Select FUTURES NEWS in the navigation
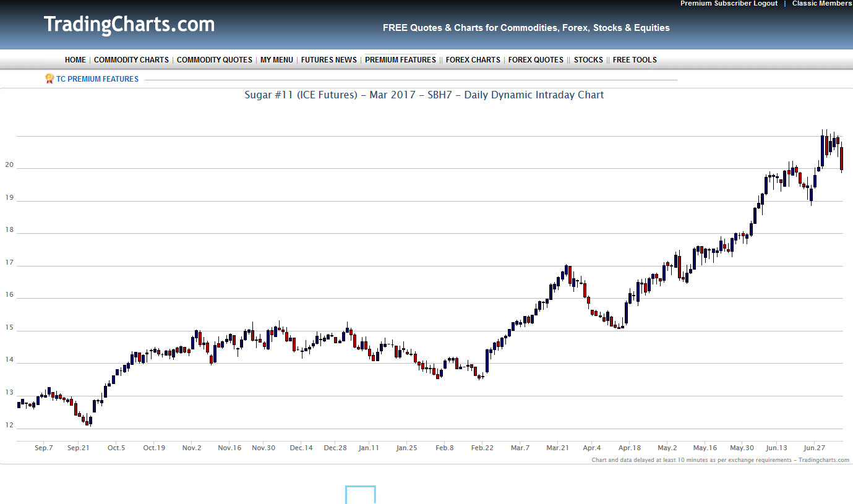Viewport: 853px width, 504px height. (x=328, y=60)
